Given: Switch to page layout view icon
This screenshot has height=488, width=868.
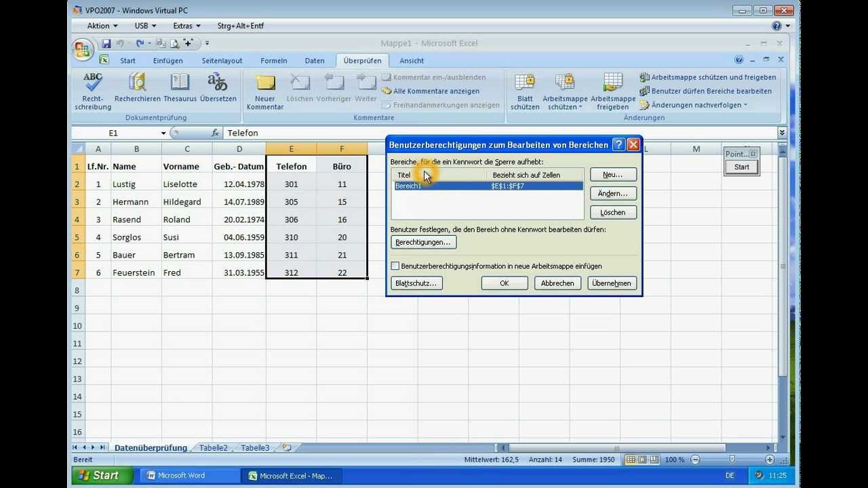Looking at the screenshot, I should [643, 460].
